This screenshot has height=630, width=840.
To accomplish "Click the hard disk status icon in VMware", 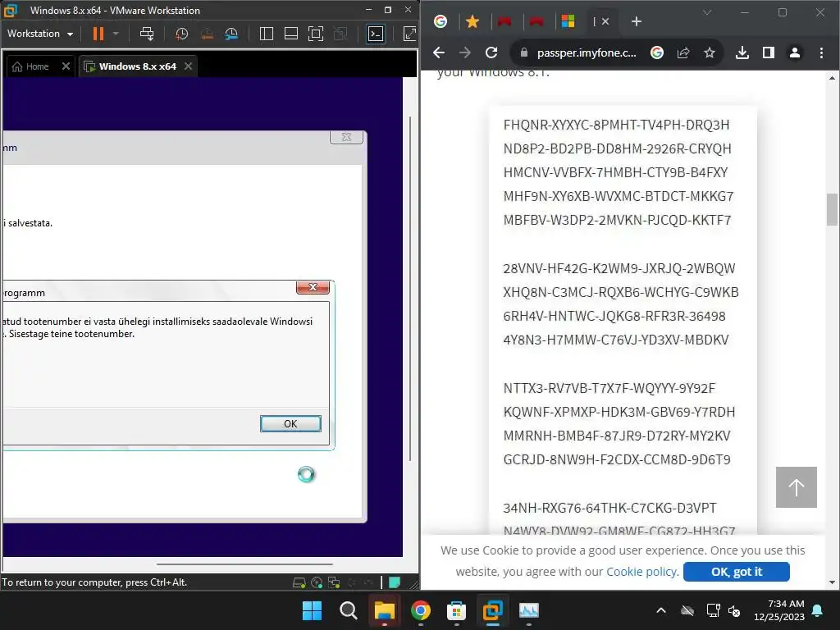I will pos(299,582).
